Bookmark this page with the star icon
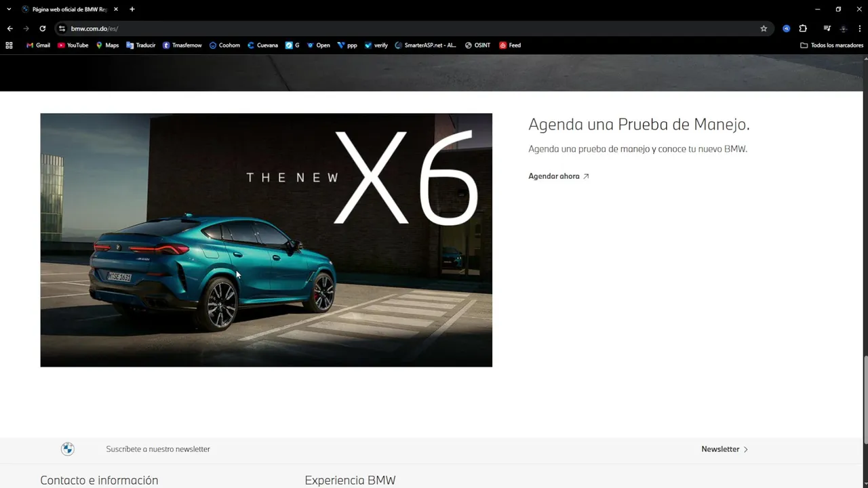Screen dimensions: 868x488 coord(764,28)
